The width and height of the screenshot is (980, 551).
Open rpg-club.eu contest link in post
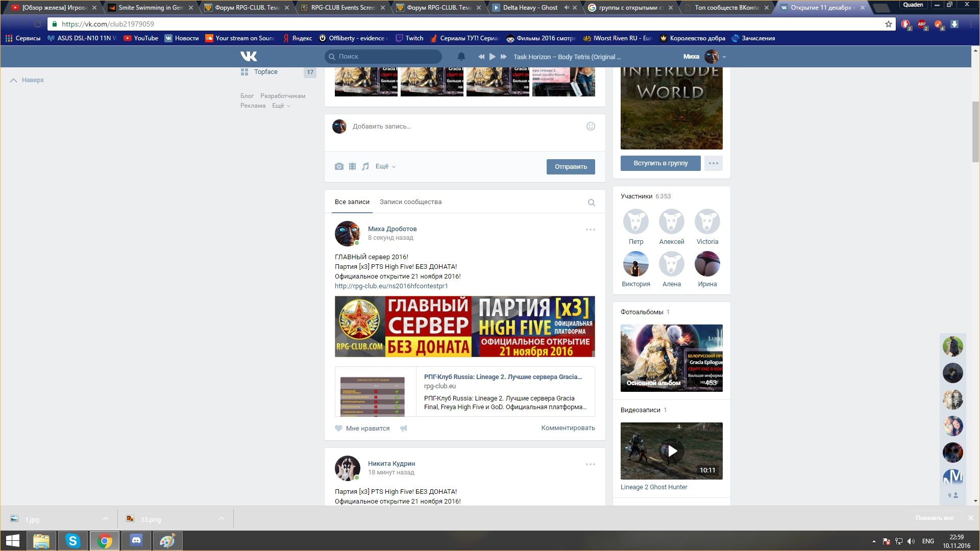click(391, 286)
